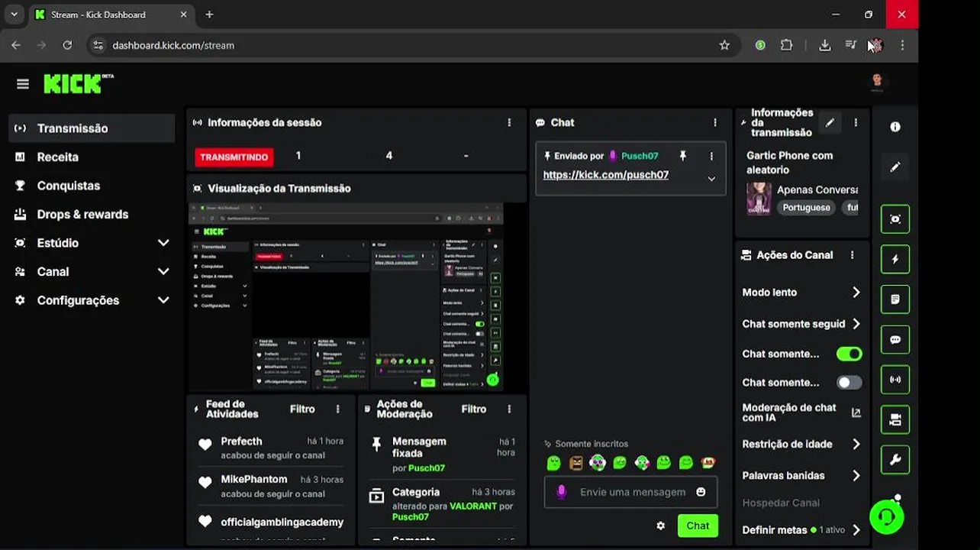The width and height of the screenshot is (980, 550).
Task: Open the Informações da transmissão three-dot menu
Action: pyautogui.click(x=856, y=122)
